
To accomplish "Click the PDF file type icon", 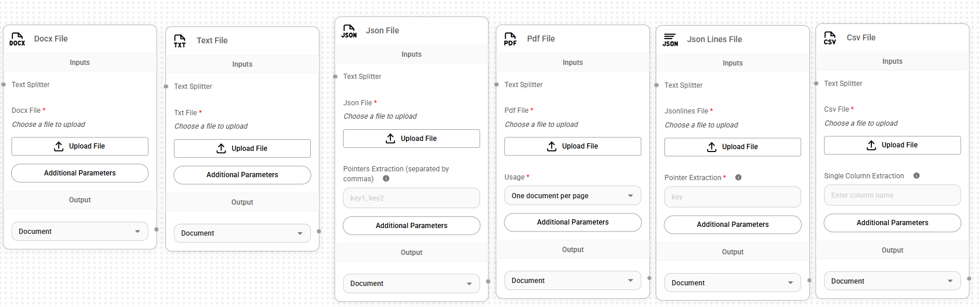I will [x=510, y=39].
